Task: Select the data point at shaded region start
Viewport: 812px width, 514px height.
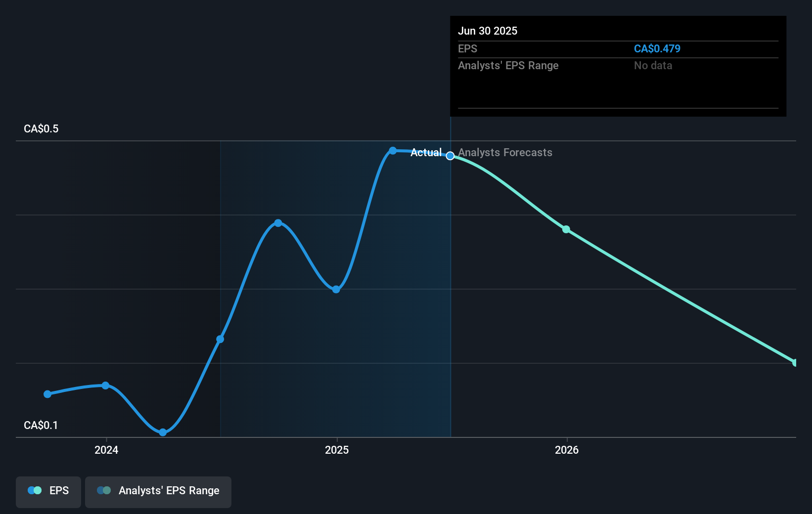Action: point(220,339)
